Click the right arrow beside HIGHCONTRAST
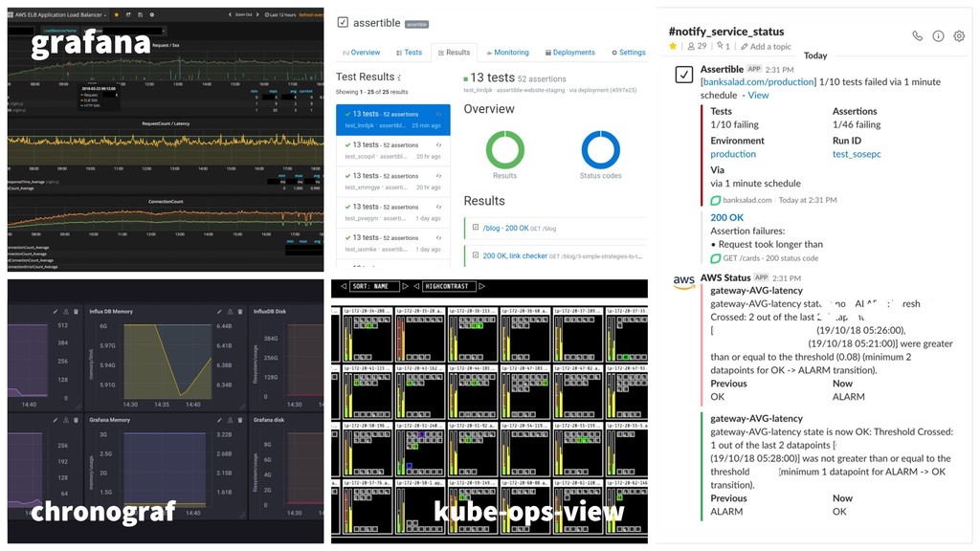This screenshot has height=551, width=980. point(482,286)
